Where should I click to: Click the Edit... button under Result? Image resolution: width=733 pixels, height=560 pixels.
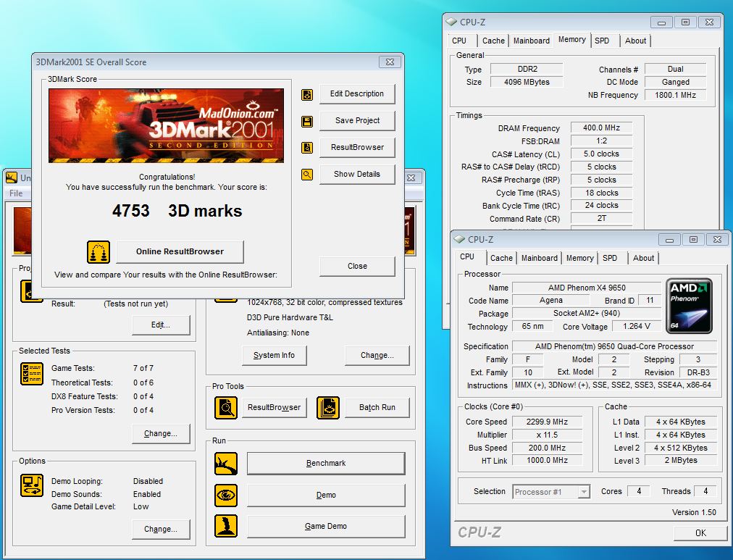[161, 325]
